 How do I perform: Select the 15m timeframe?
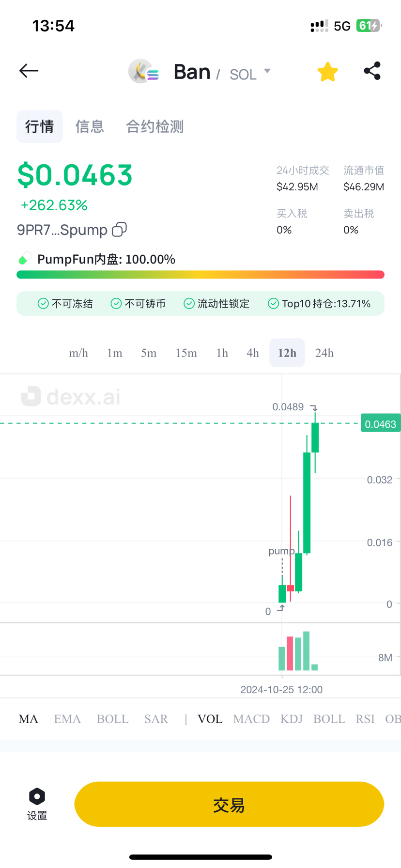tap(186, 353)
